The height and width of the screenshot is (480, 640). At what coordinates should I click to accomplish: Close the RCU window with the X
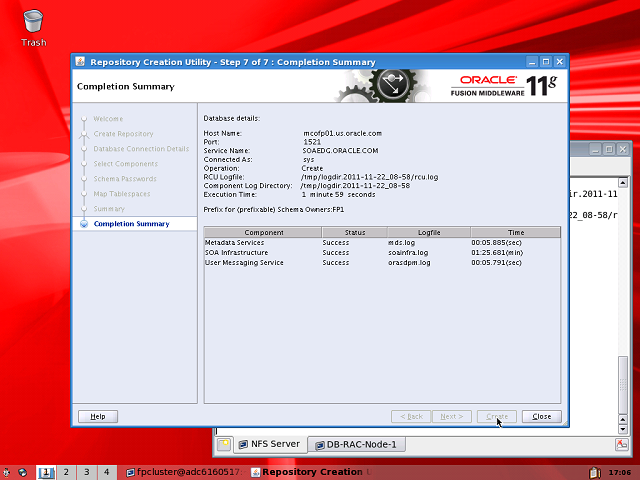point(560,62)
